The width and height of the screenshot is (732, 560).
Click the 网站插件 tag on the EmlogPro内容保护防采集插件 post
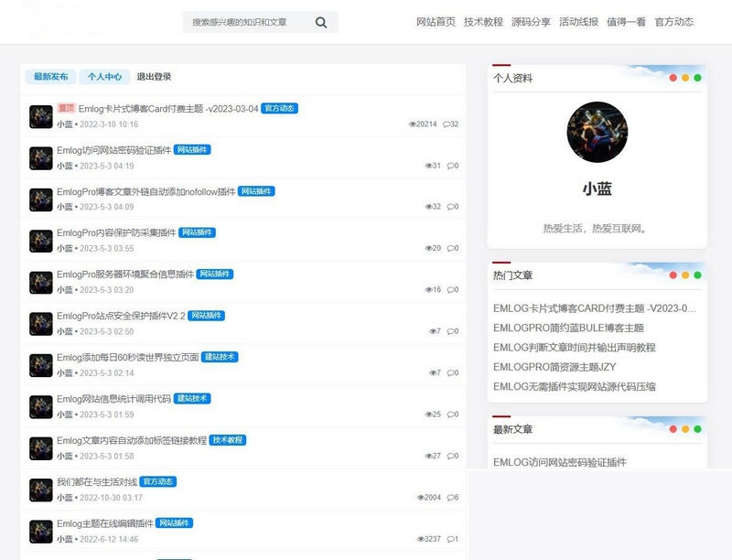pyautogui.click(x=196, y=232)
